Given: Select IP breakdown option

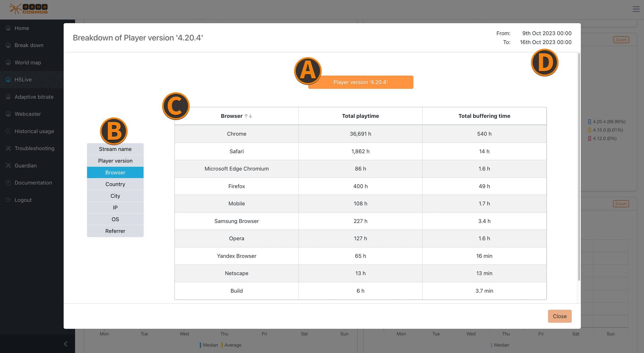Looking at the screenshot, I should coord(115,208).
